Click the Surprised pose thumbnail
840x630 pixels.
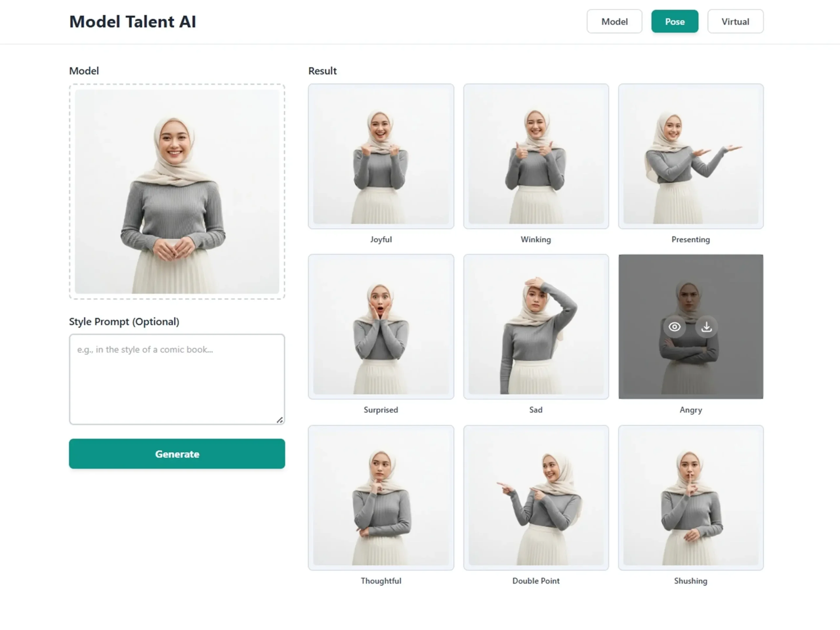point(381,326)
